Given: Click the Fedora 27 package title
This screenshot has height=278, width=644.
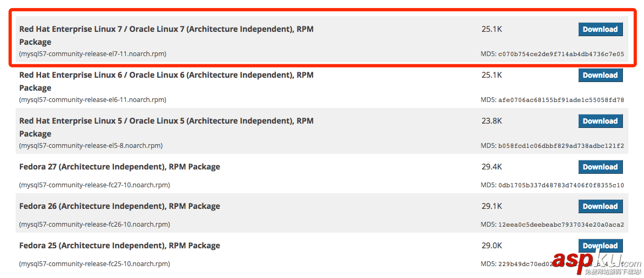Looking at the screenshot, I should (x=119, y=167).
